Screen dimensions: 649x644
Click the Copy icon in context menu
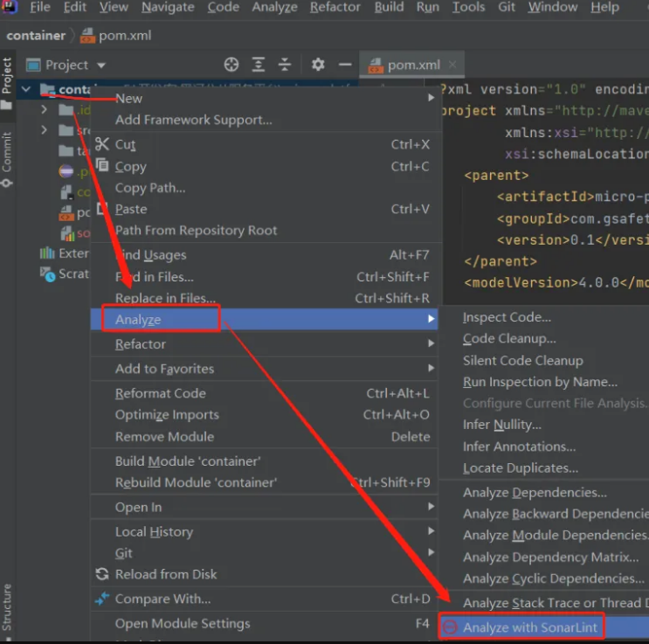click(x=102, y=165)
